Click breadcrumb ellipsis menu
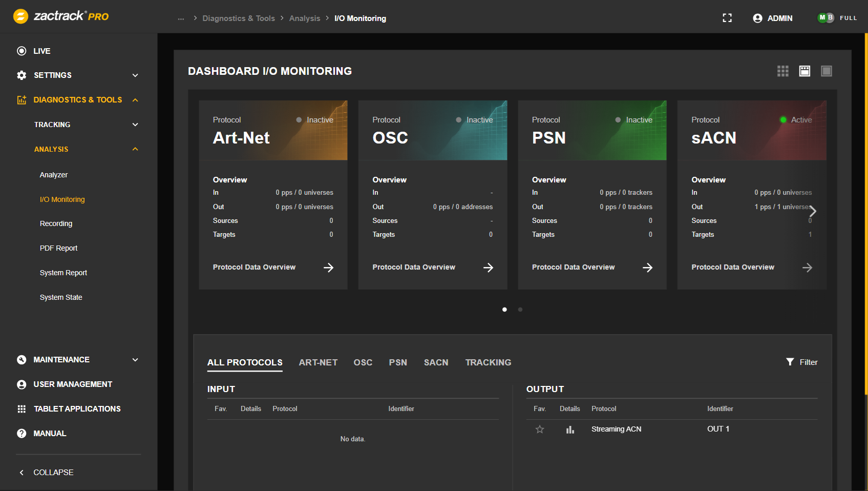This screenshot has height=491, width=868. pos(181,18)
